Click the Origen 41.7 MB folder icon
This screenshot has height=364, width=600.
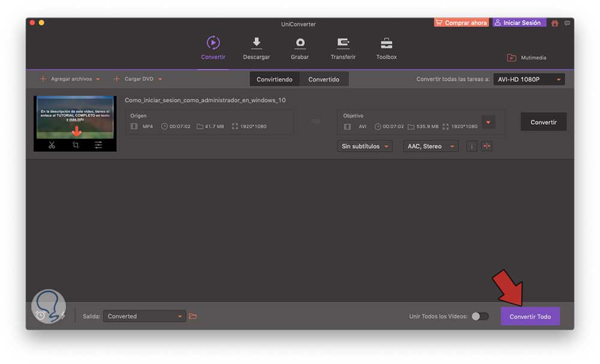click(200, 126)
